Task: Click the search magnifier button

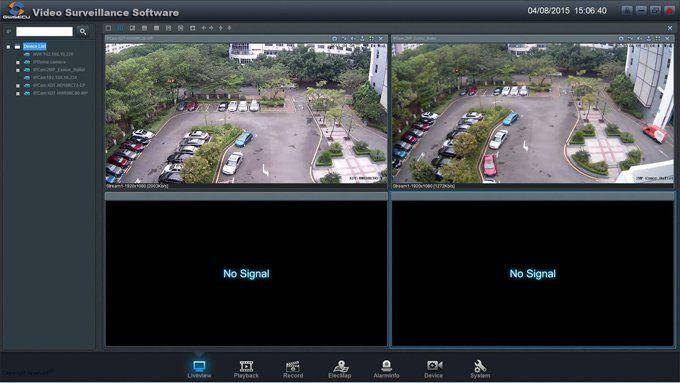Action: 83,32
